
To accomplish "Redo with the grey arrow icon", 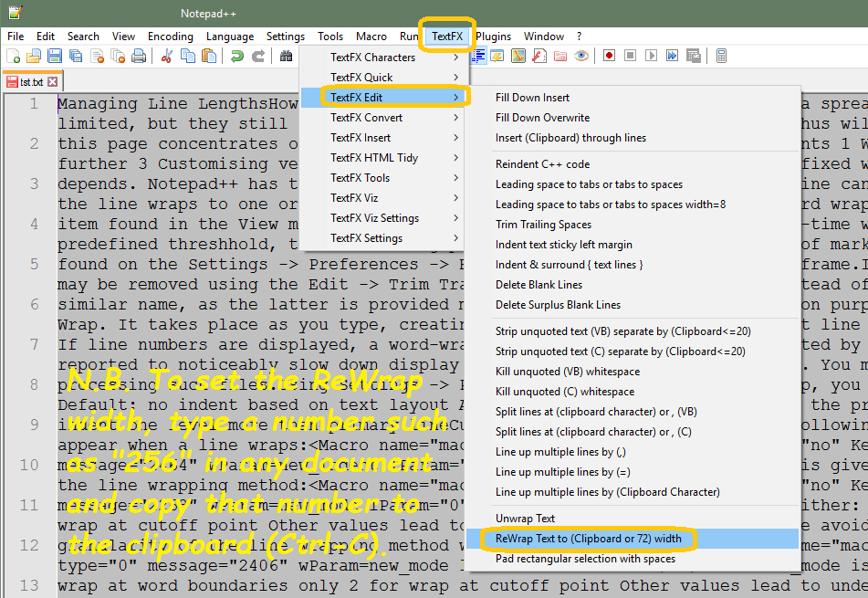I will [258, 56].
